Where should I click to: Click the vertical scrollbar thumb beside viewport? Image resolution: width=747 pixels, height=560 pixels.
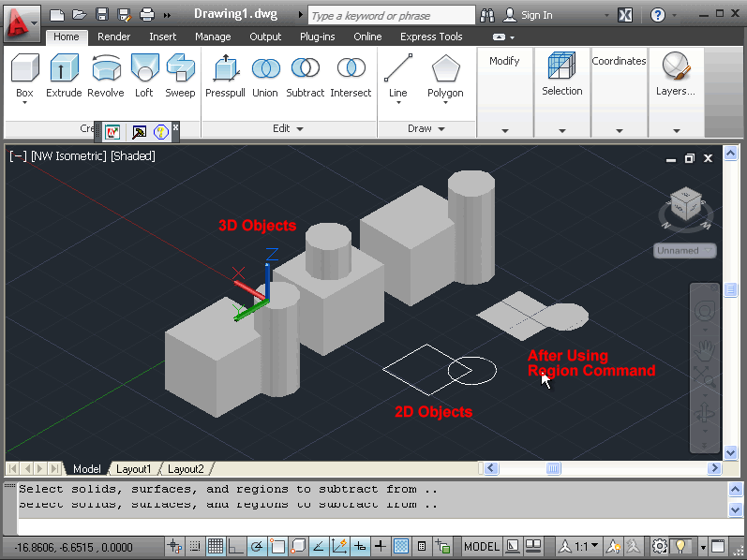click(730, 290)
